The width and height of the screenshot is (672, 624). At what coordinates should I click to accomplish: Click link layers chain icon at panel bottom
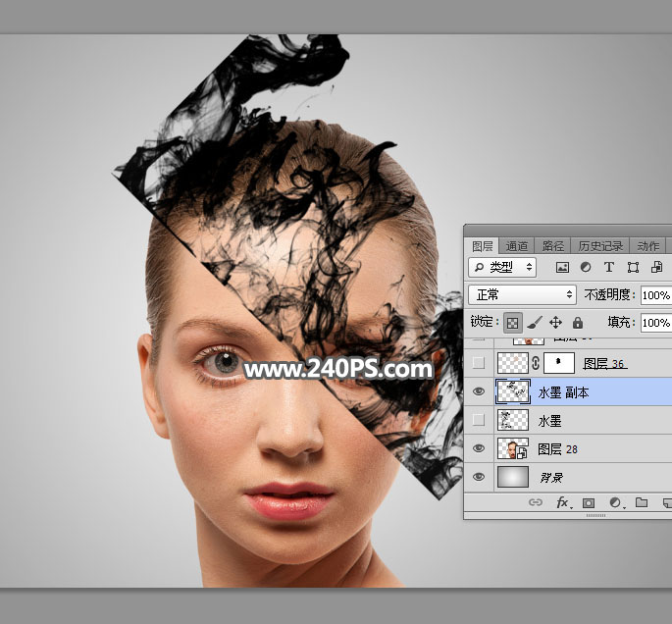[536, 502]
